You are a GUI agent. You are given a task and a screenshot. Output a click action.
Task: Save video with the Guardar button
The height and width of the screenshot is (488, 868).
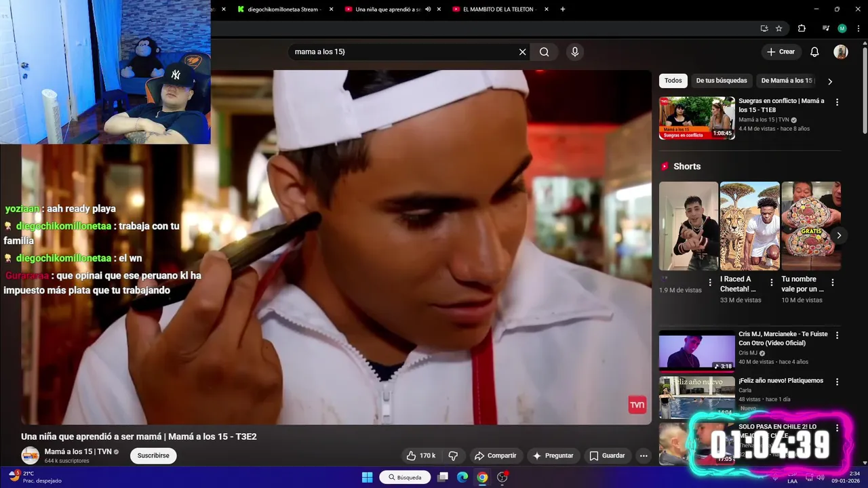coord(607,455)
